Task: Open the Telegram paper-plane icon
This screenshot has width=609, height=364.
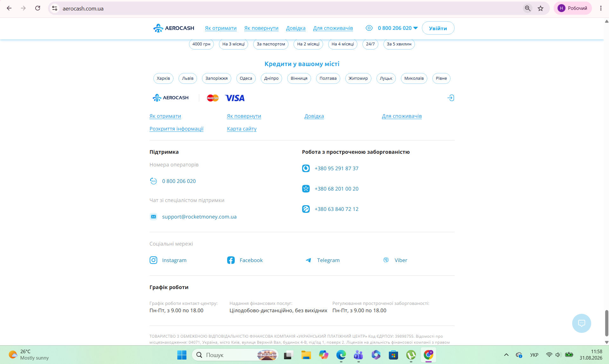Action: click(308, 260)
